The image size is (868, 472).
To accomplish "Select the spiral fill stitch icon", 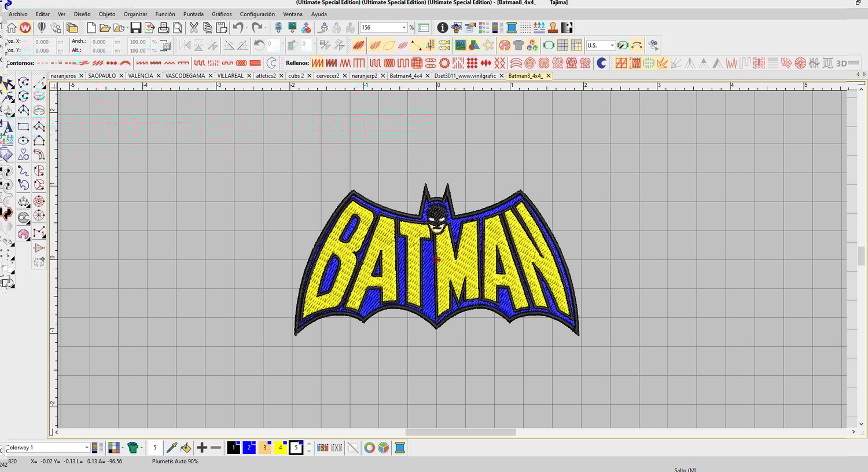I will (529, 63).
